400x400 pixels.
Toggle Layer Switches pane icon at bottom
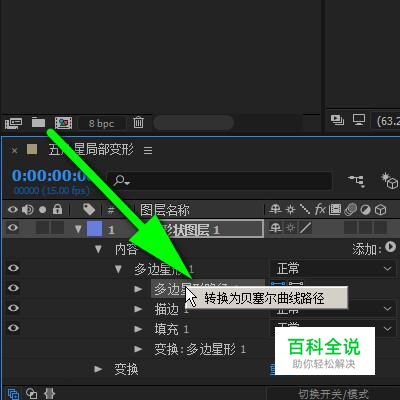point(13,394)
